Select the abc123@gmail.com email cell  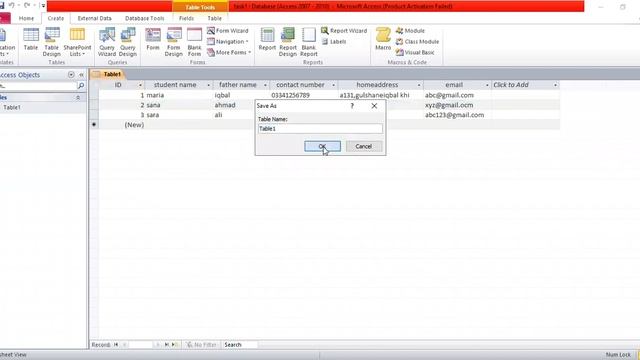(457, 115)
